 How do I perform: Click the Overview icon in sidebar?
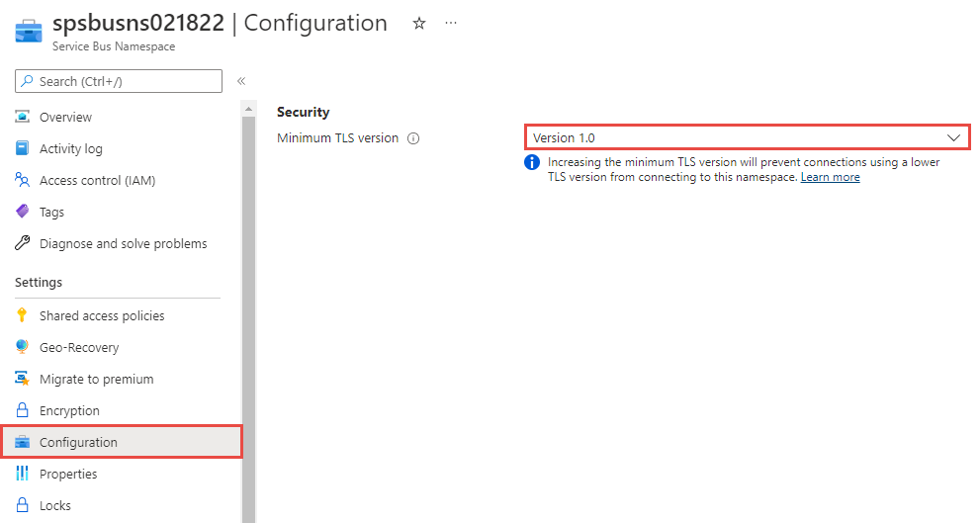[23, 117]
